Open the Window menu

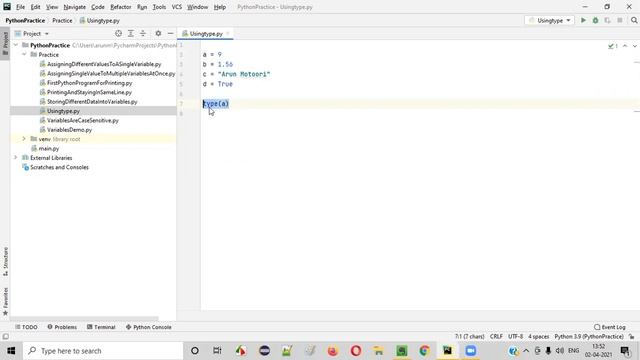coord(198,7)
